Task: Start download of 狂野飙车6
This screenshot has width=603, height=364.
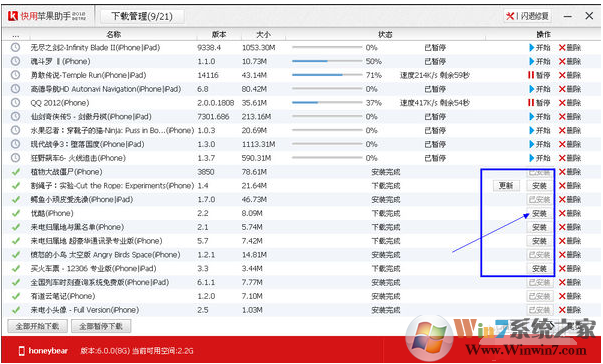Action: click(540, 158)
